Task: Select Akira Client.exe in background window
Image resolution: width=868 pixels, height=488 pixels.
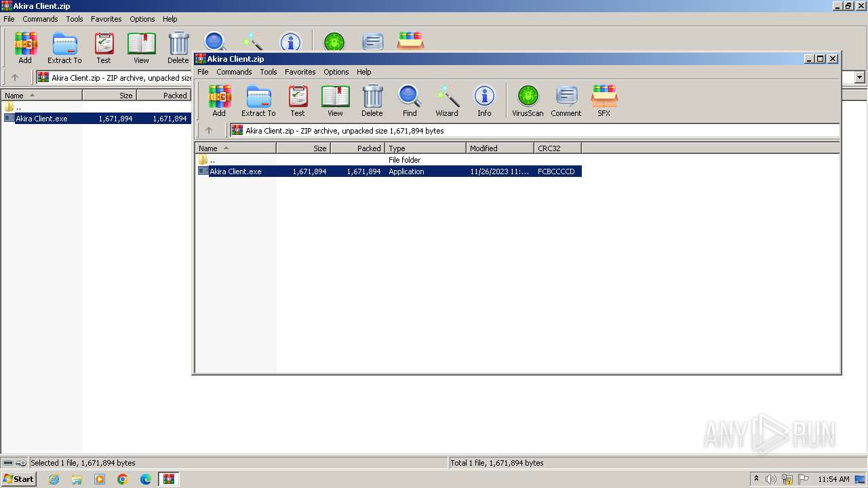Action: (96, 119)
